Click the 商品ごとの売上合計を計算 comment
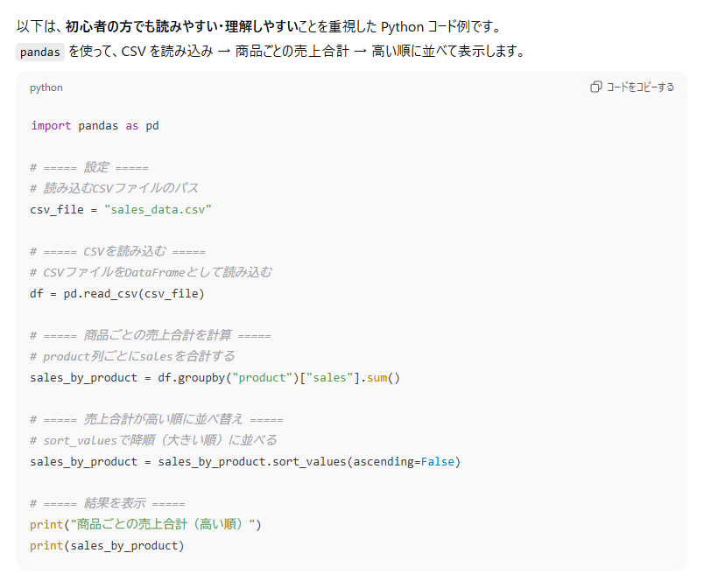The height and width of the screenshot is (588, 718). point(150,335)
